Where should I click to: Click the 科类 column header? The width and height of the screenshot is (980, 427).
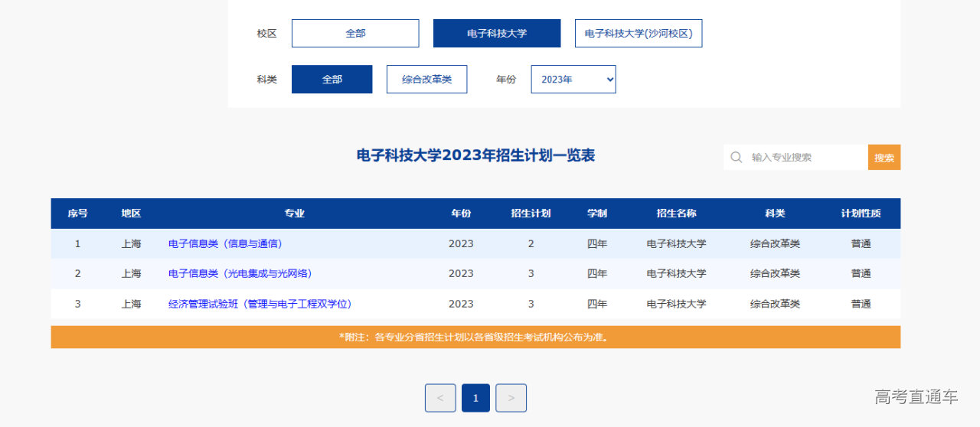(x=775, y=213)
